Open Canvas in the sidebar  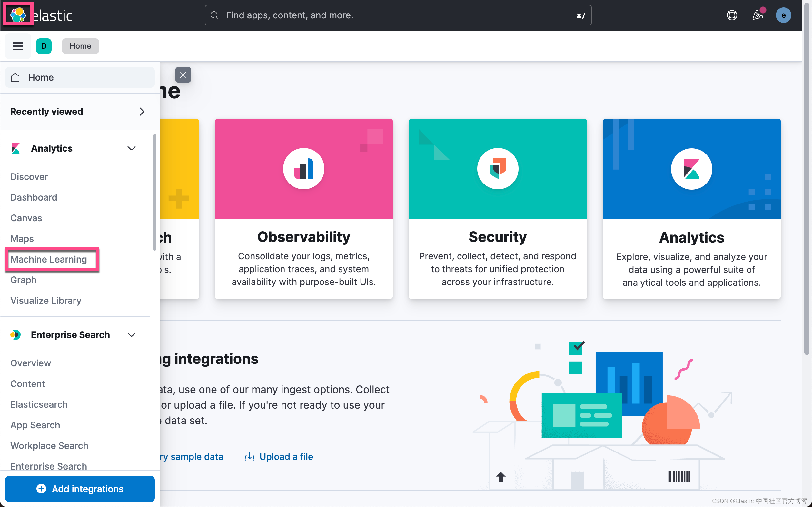(26, 218)
